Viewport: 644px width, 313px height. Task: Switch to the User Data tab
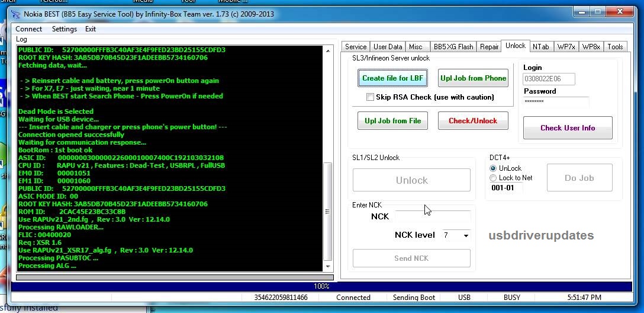click(x=388, y=46)
